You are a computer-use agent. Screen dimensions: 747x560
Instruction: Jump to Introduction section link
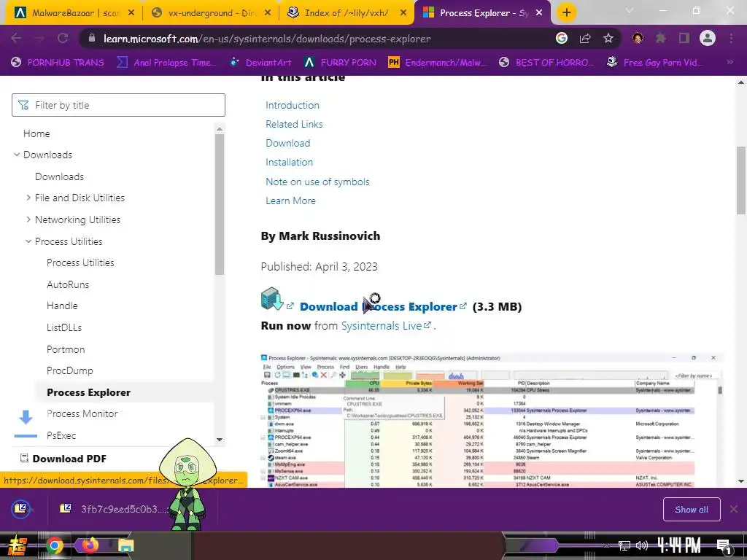tap(293, 105)
